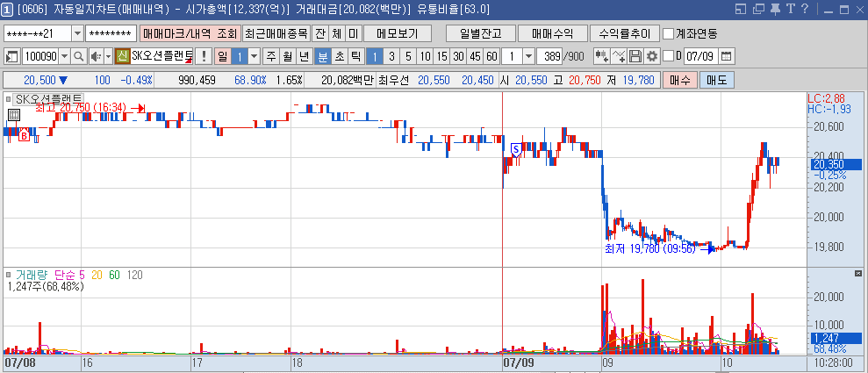Expand the day count dropdown next to 일
Viewport: 868px width, 373px height.
[x=255, y=56]
